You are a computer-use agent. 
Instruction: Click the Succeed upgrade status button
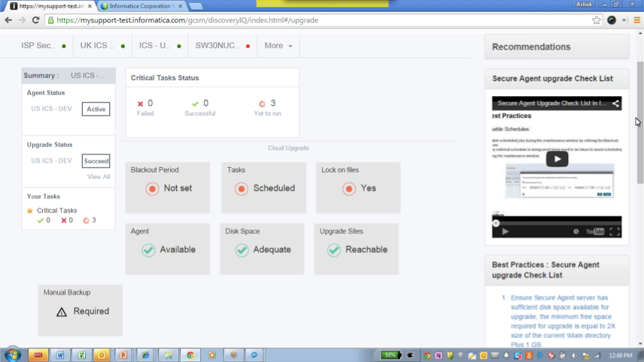pyautogui.click(x=96, y=161)
